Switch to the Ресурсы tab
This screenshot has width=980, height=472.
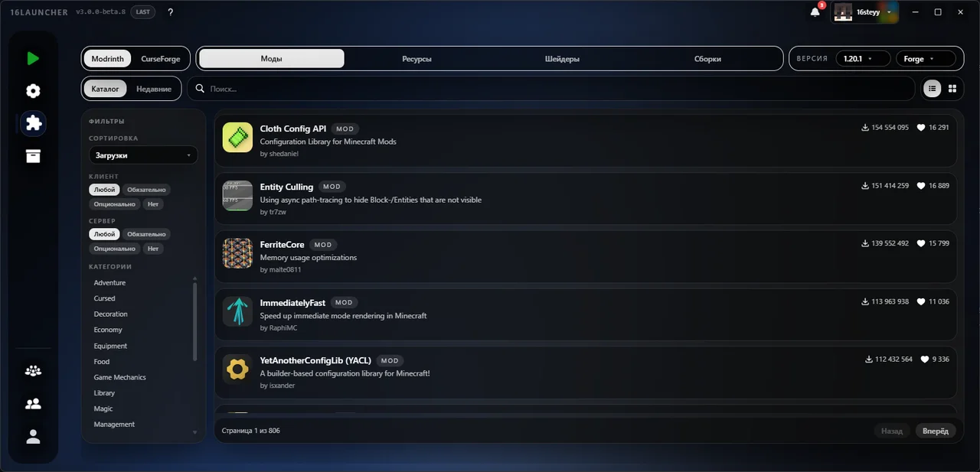click(x=416, y=59)
